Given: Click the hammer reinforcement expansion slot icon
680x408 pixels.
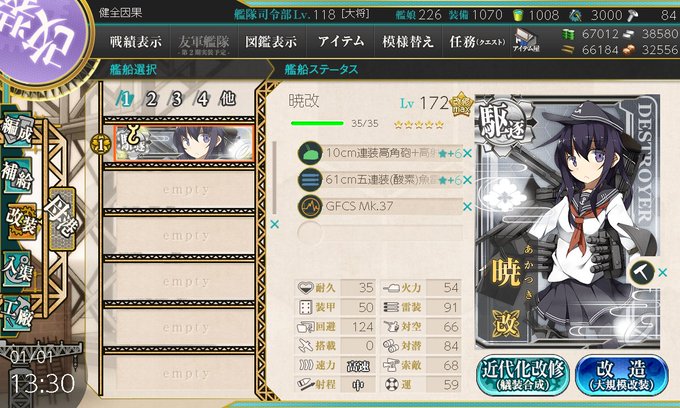Looking at the screenshot, I should (x=642, y=272).
